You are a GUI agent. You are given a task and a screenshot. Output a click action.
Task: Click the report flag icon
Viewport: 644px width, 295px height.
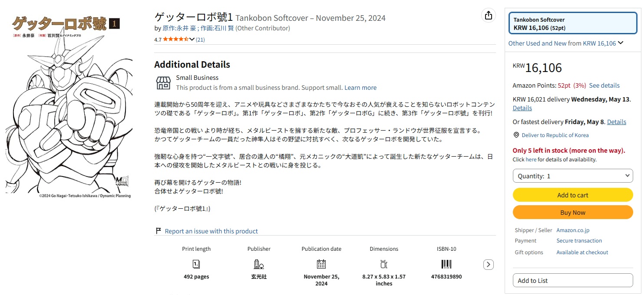158,231
